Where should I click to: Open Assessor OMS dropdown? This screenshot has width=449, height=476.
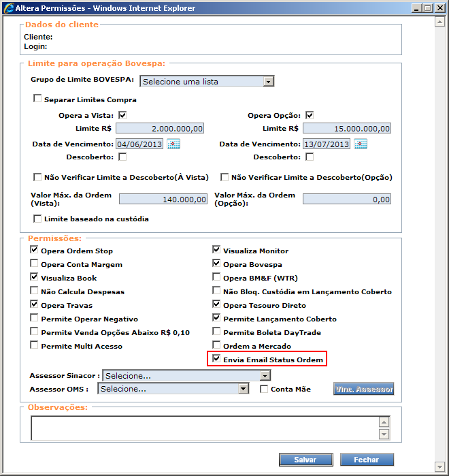tap(173, 389)
